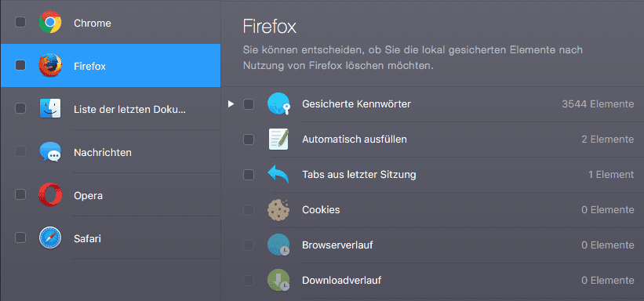Select Opera in the sidebar
The image size is (644, 301).
click(x=111, y=194)
